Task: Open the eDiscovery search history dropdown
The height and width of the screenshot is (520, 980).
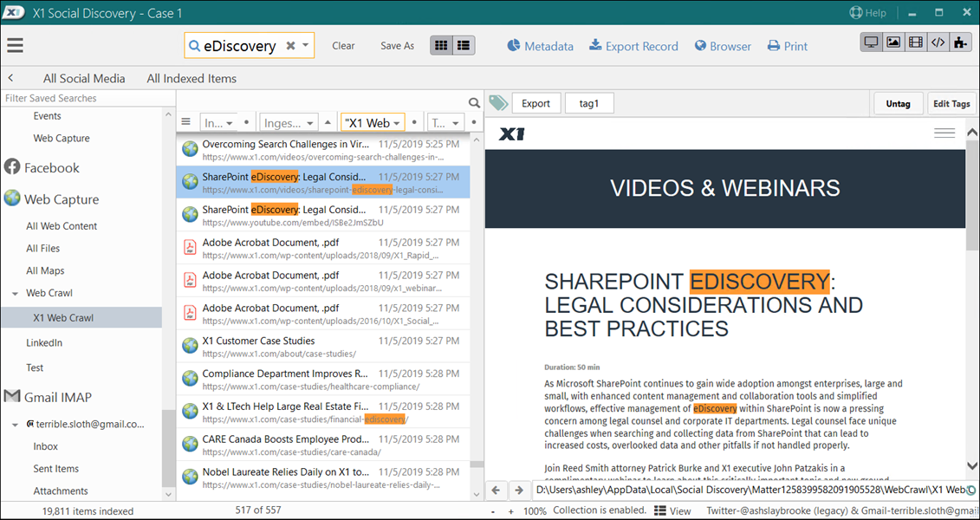Action: click(x=306, y=46)
